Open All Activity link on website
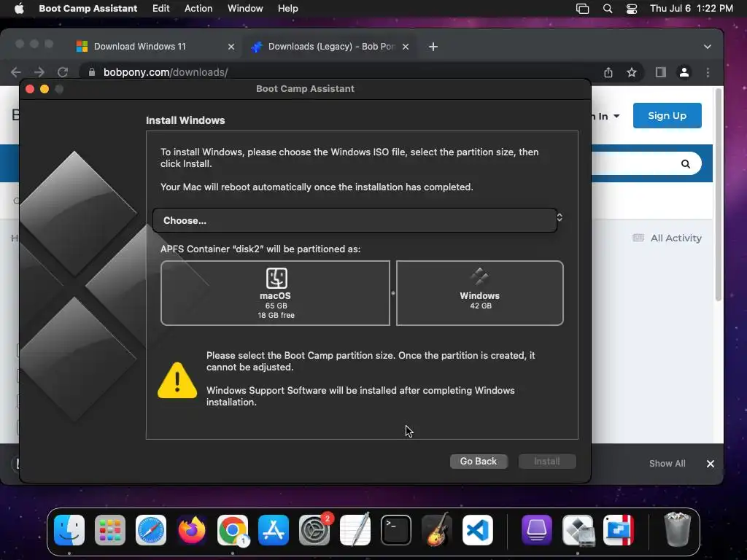The width and height of the screenshot is (747, 560). (667, 238)
